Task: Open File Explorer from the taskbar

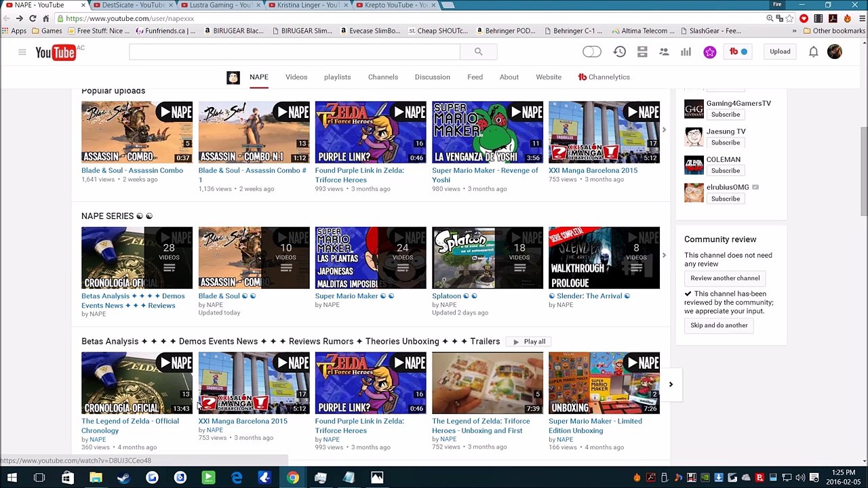Action: 96,478
